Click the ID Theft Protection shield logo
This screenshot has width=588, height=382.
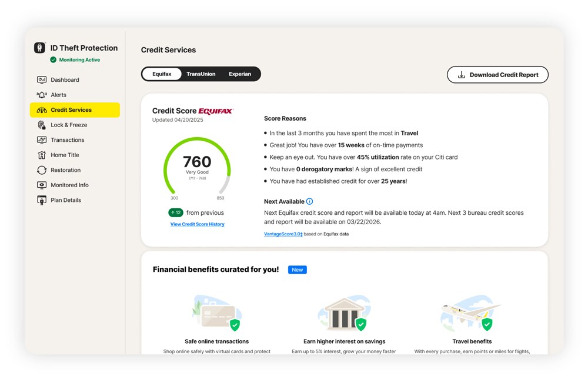[39, 48]
